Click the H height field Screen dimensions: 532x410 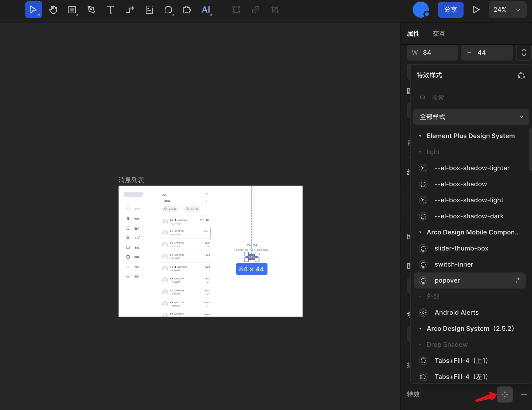point(487,53)
